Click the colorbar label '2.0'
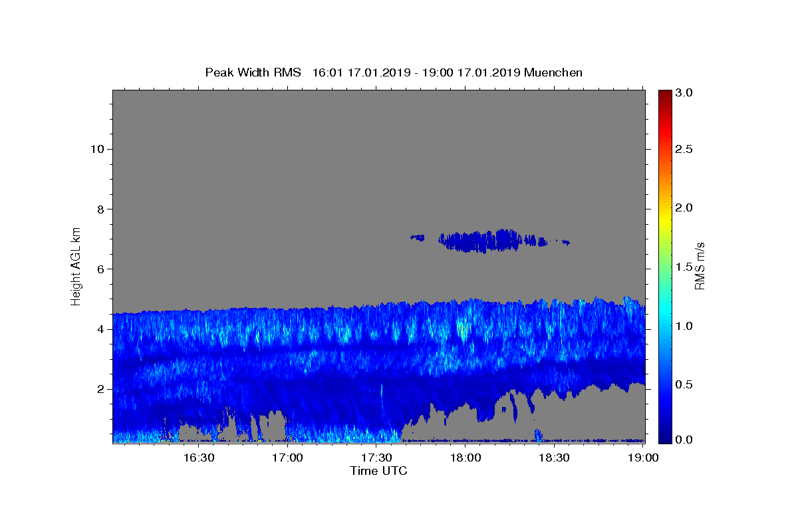798x532 pixels. 684,207
